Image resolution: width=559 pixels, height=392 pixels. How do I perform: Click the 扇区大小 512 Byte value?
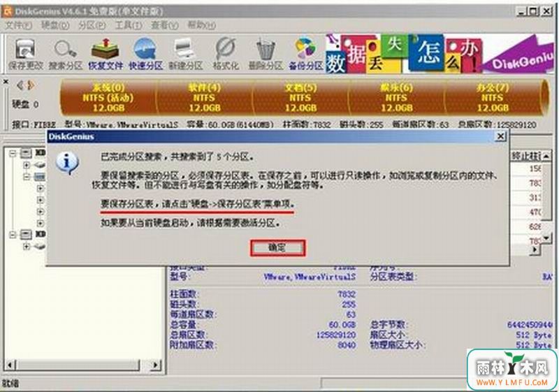coord(533,335)
